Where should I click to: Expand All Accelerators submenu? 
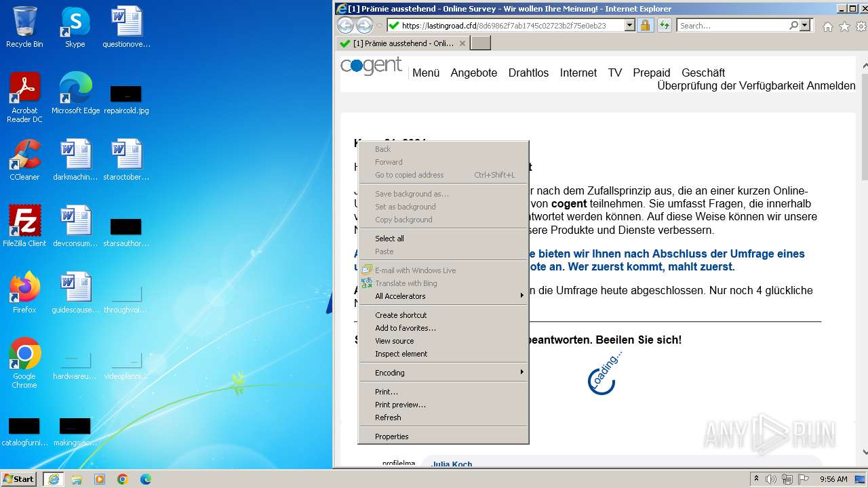click(x=443, y=296)
